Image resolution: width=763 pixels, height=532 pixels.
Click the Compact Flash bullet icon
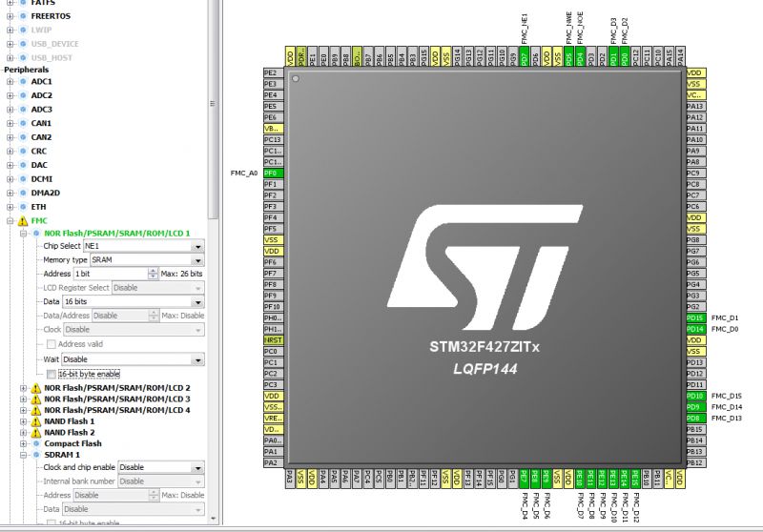coord(36,443)
